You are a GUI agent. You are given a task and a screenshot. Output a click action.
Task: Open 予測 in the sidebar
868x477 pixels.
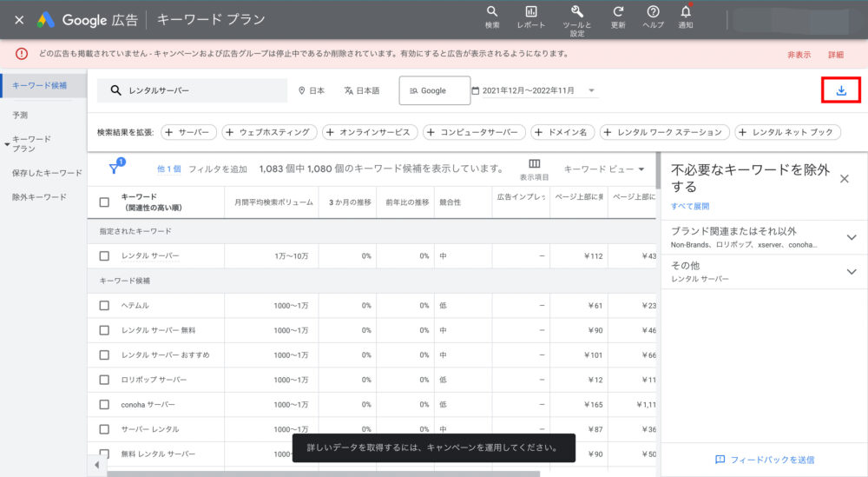(x=20, y=116)
